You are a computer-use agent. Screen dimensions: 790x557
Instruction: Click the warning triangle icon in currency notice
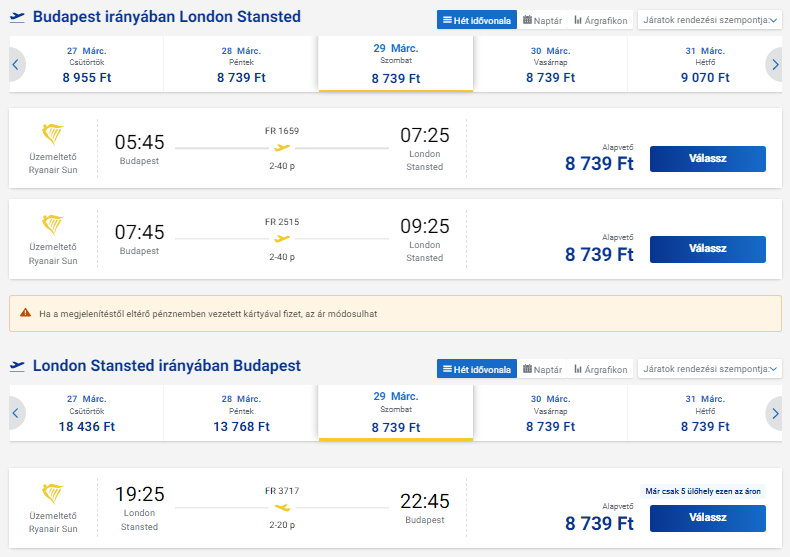click(26, 313)
